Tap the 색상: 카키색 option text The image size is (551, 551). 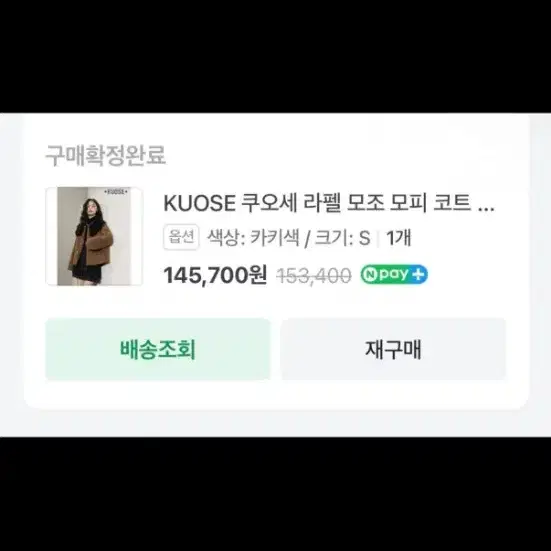tap(253, 238)
